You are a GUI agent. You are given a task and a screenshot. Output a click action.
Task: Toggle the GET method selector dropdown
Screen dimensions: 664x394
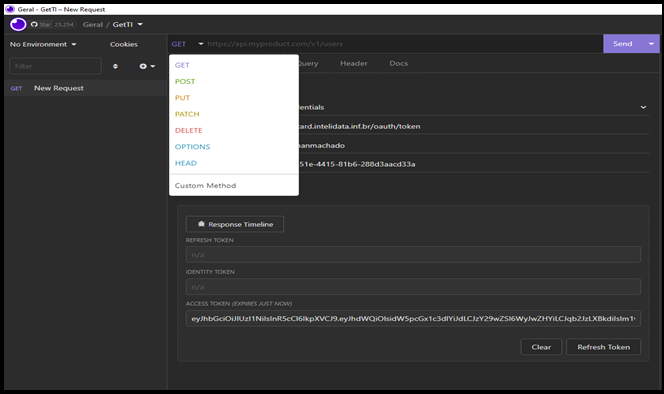tap(187, 44)
